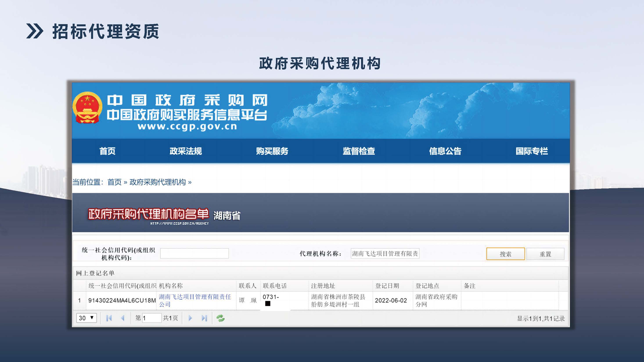Go to first page icon
This screenshot has width=644, height=362.
coord(109,318)
